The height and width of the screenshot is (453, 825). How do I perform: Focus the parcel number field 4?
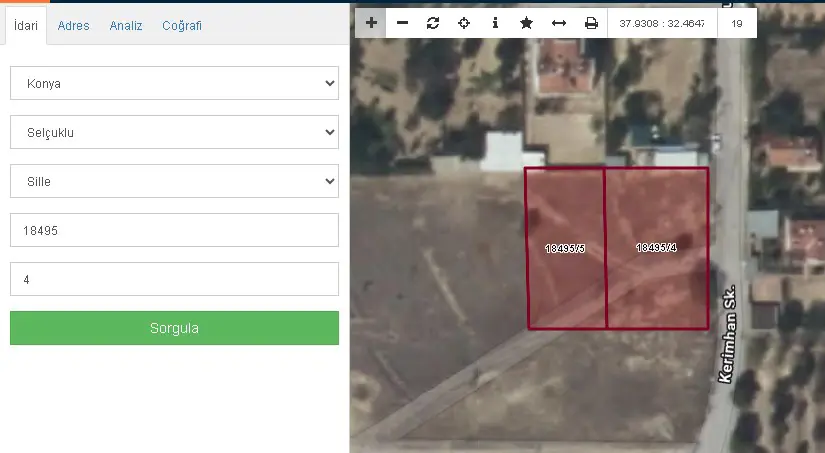174,279
